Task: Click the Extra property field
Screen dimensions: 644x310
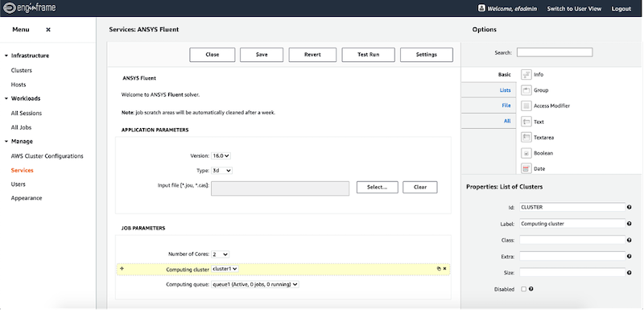Action: pyautogui.click(x=572, y=256)
